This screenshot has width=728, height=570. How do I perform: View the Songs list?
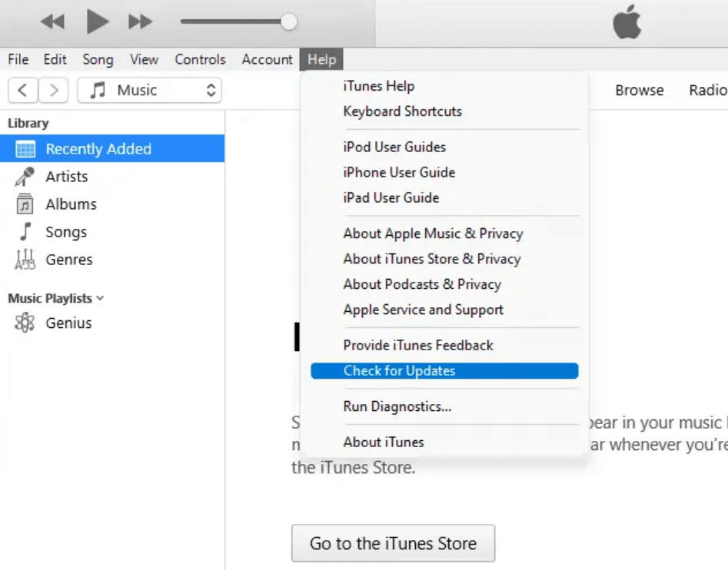pos(66,231)
